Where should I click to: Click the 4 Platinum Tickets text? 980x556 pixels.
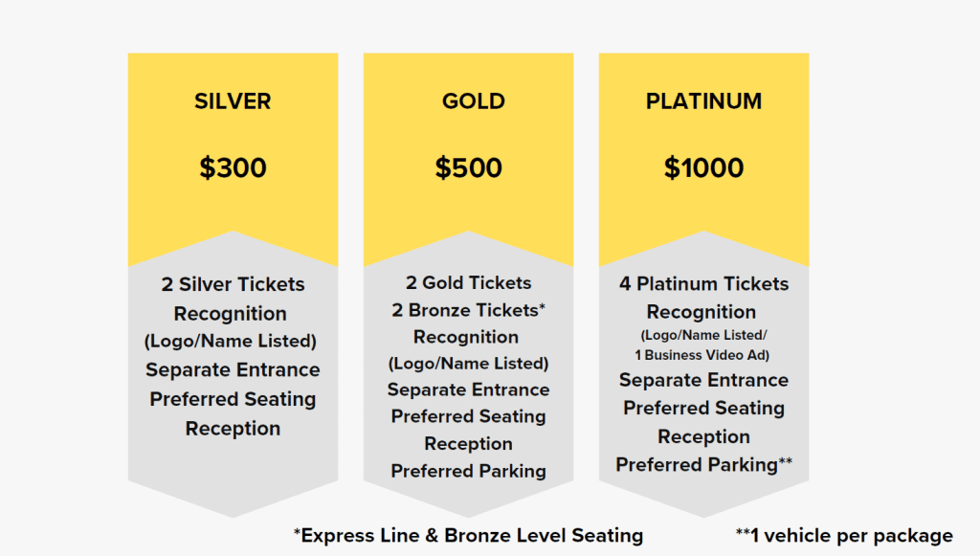(x=703, y=283)
